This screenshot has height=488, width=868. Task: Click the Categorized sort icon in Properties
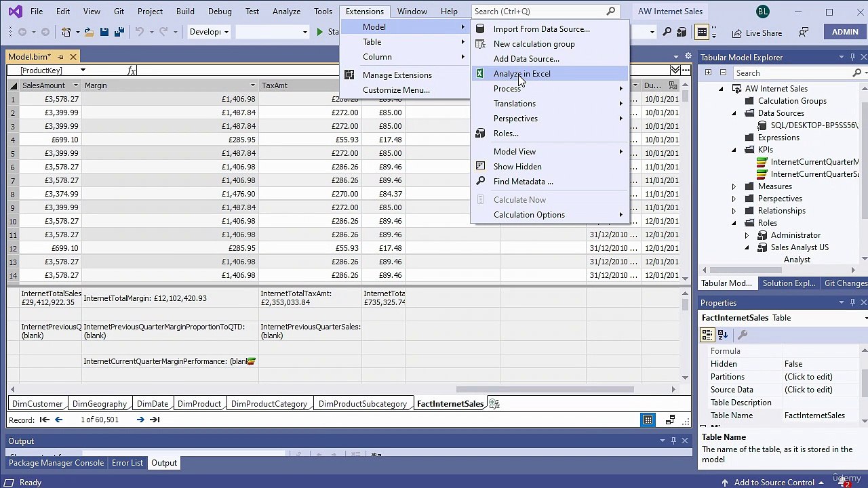[708, 334]
